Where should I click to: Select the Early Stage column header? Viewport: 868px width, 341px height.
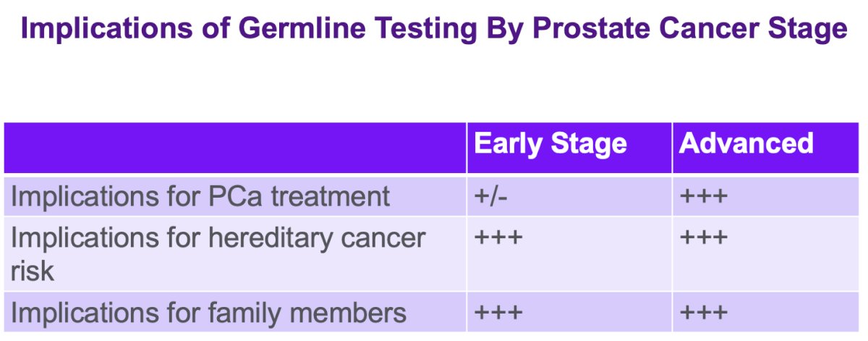click(x=550, y=143)
